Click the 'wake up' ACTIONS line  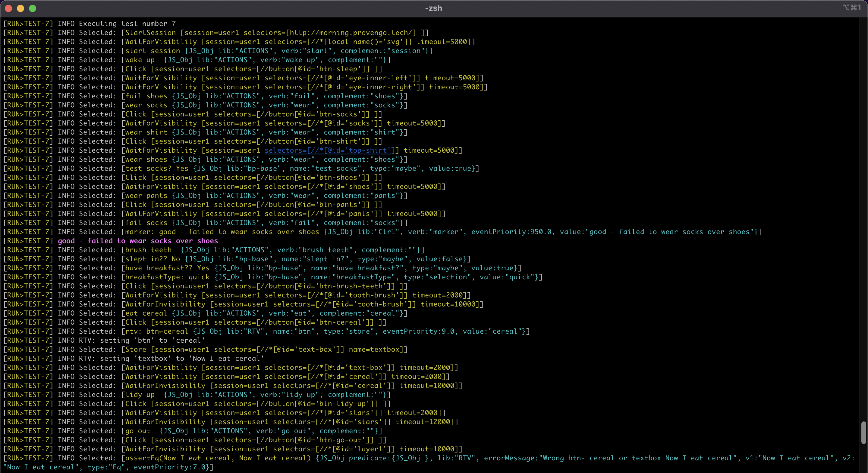coord(197,60)
